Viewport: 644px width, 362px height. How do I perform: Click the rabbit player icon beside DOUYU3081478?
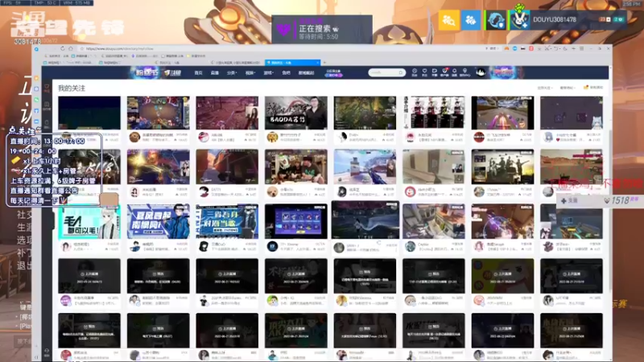pyautogui.click(x=519, y=19)
